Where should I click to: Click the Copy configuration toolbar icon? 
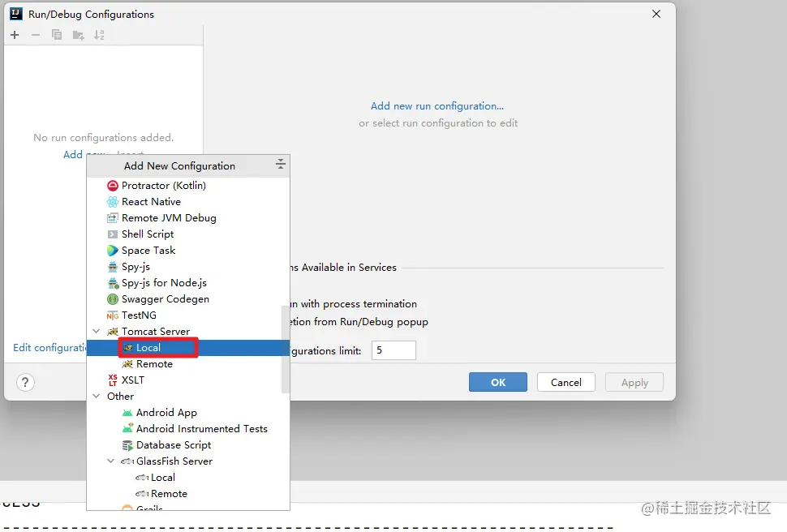pyautogui.click(x=57, y=35)
